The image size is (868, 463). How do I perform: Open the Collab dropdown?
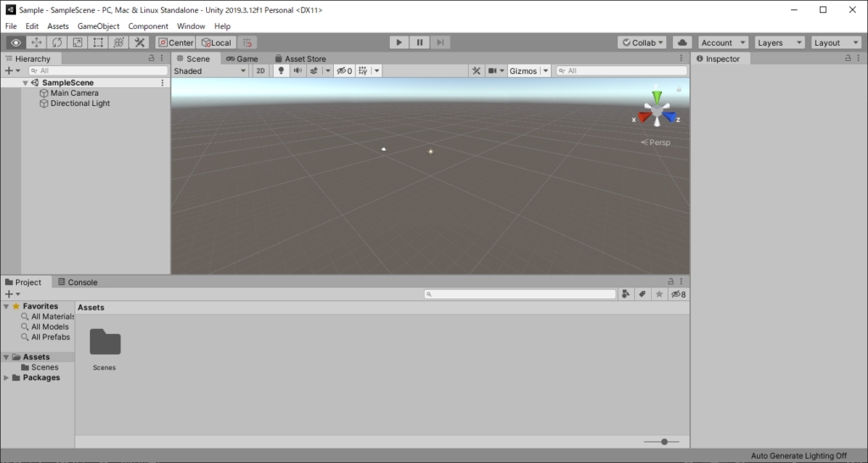click(x=643, y=42)
